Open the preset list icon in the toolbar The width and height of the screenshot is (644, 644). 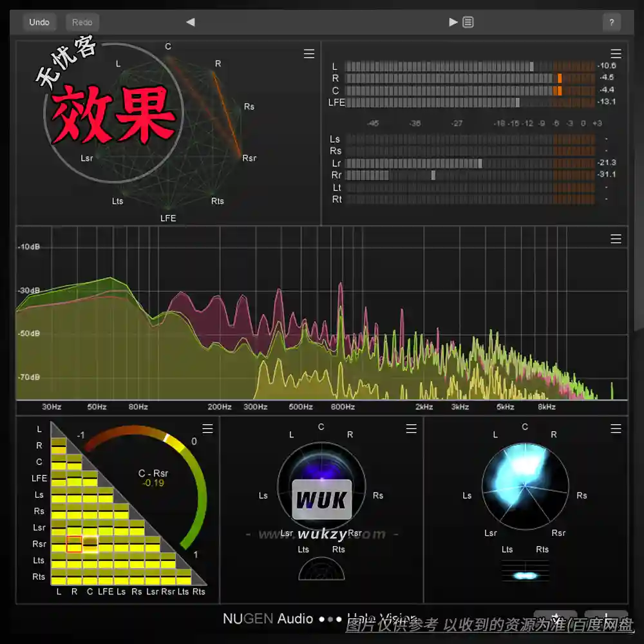(x=468, y=21)
